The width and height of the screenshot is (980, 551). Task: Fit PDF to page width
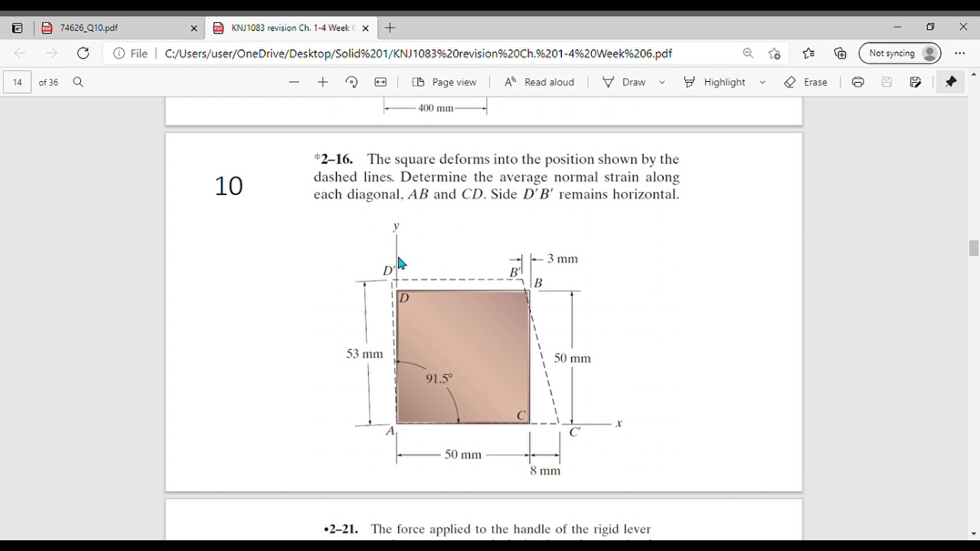pyautogui.click(x=381, y=82)
